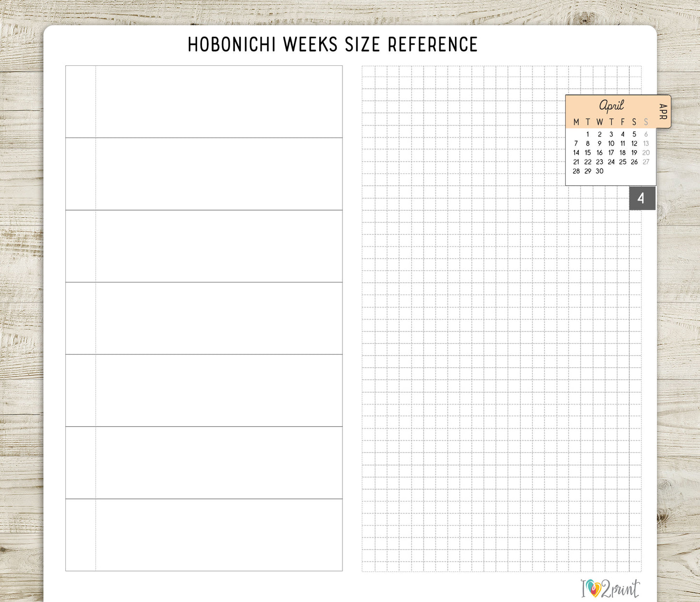This screenshot has height=602, width=700.
Task: Click grayed Sunday date 6
Action: coord(646,135)
